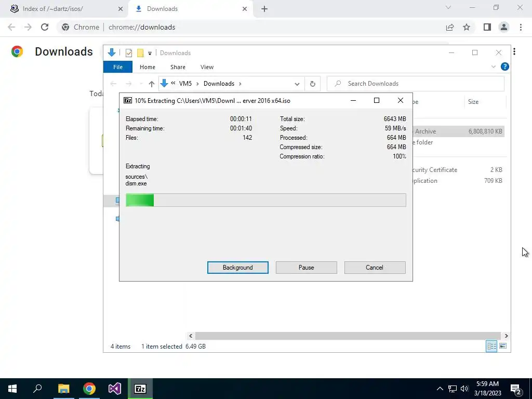Viewport: 532px width, 399px height.
Task: Click Properties checkmark quick access icon
Action: (x=129, y=53)
